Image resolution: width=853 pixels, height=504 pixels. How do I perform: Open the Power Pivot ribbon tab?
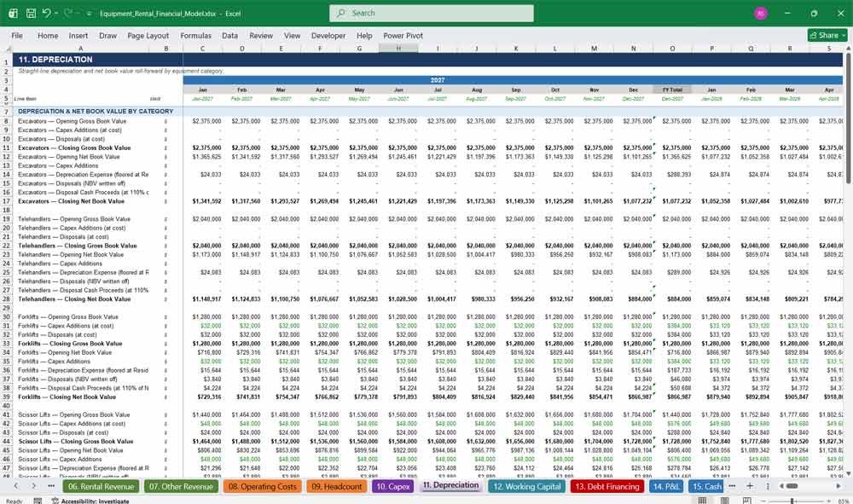pos(403,35)
